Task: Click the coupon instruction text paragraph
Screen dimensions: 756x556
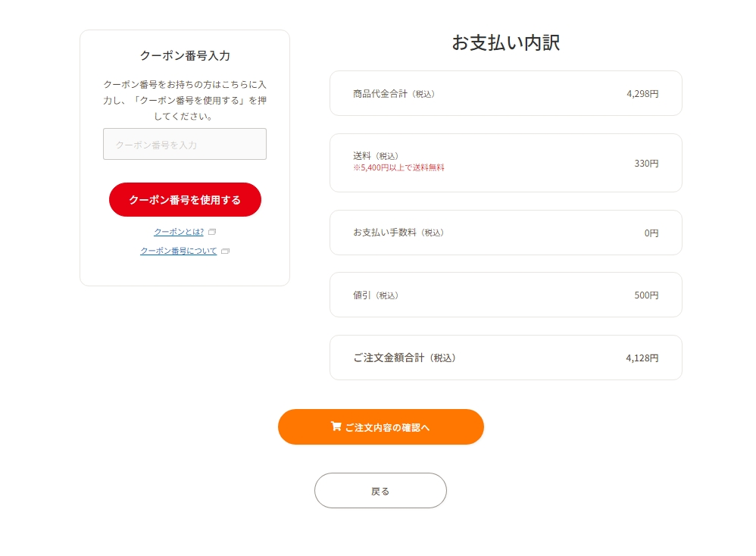Action: (x=185, y=100)
